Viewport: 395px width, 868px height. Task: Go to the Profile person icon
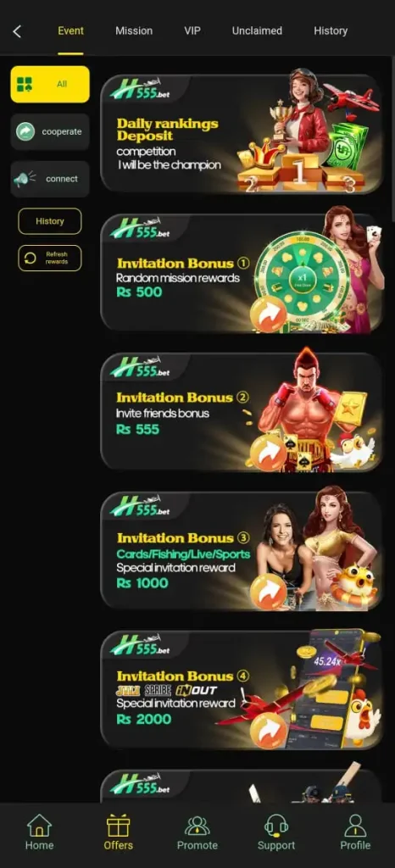[355, 826]
